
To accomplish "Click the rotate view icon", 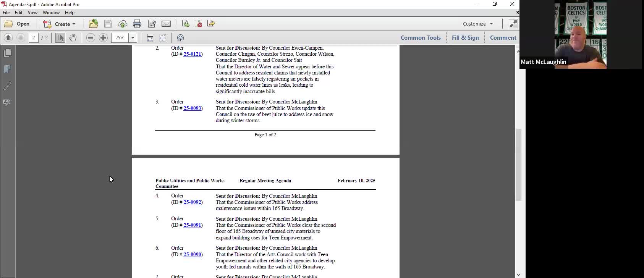I will pos(181,37).
